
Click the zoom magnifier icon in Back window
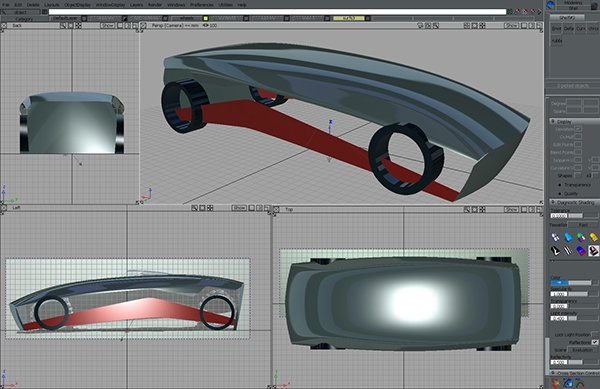[x=63, y=25]
